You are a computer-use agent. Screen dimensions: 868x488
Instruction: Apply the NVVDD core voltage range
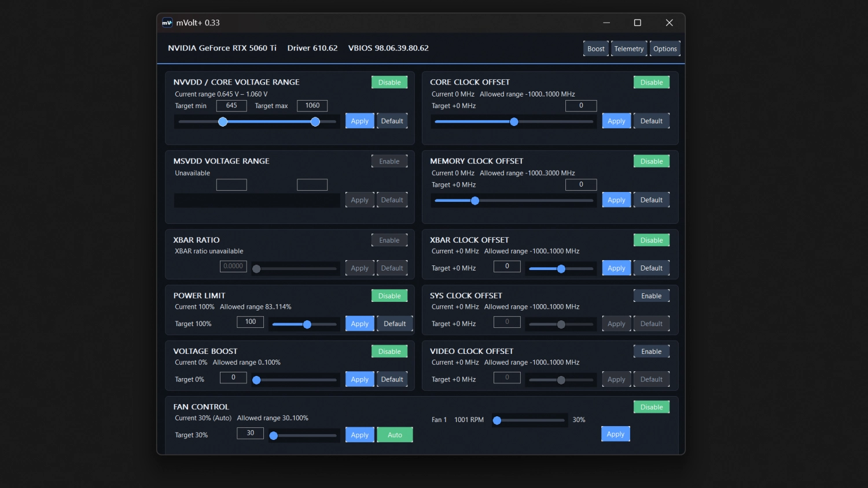360,121
